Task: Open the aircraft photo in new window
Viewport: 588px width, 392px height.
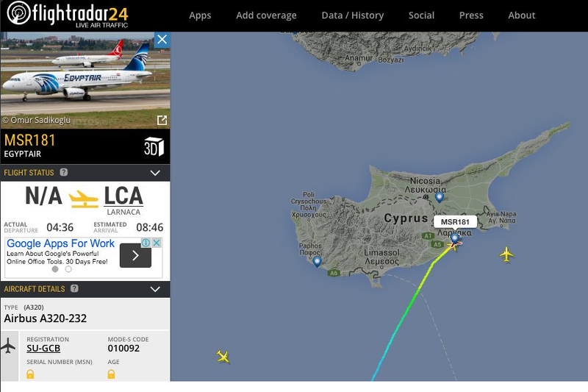Action: point(162,120)
